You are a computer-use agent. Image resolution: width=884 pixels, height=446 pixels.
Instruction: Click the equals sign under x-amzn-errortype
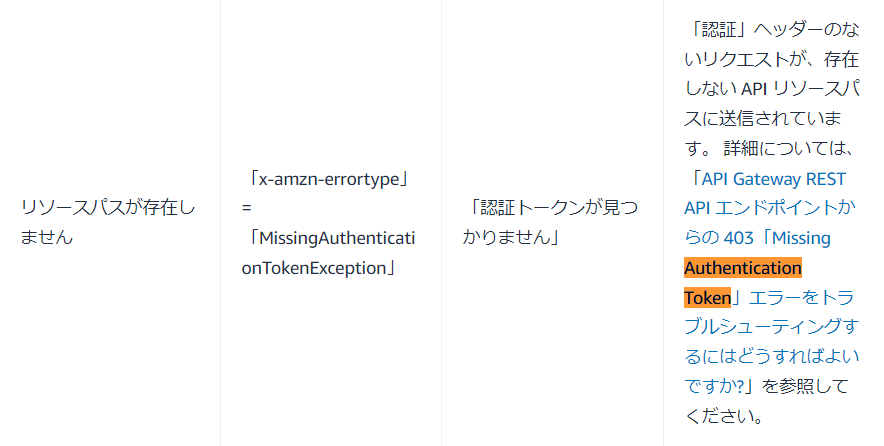[x=247, y=209]
